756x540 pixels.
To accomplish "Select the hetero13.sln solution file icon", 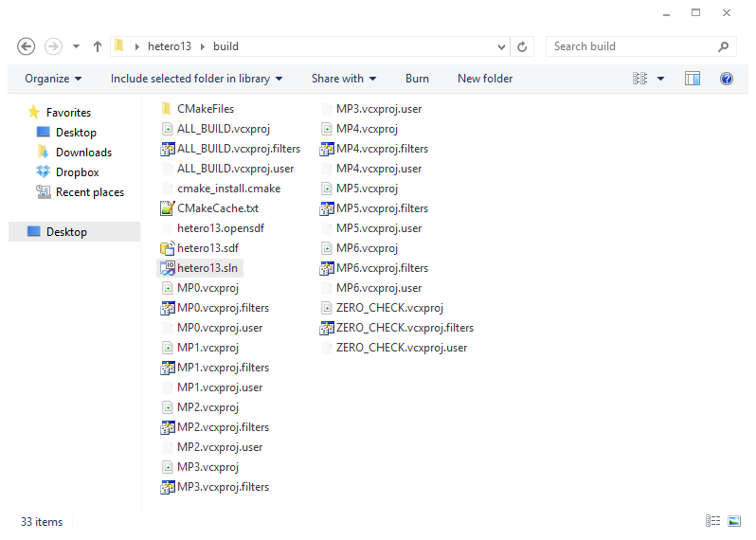I will (x=167, y=268).
